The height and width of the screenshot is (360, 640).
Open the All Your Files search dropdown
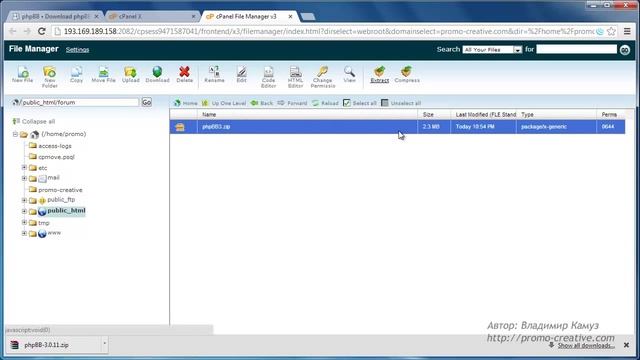[492, 50]
